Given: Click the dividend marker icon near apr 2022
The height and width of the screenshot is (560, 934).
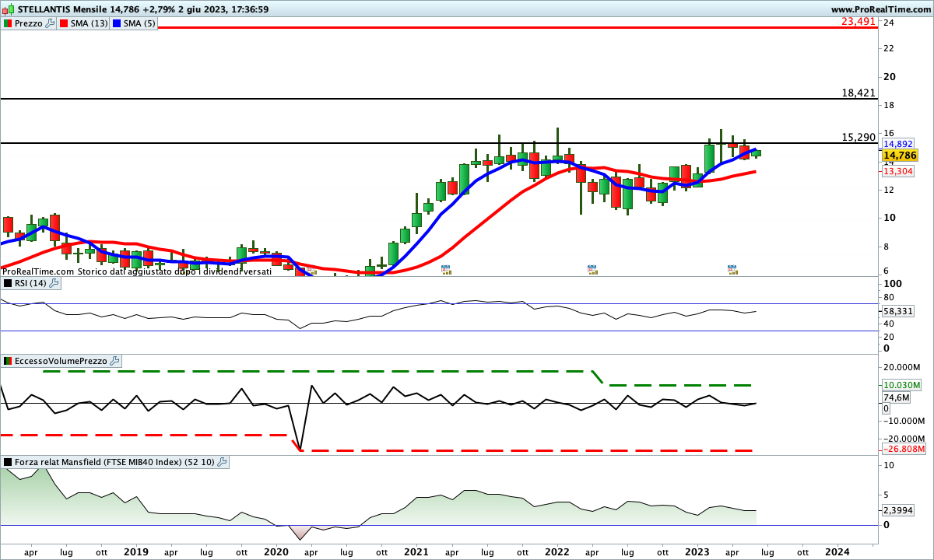Looking at the screenshot, I should (592, 270).
